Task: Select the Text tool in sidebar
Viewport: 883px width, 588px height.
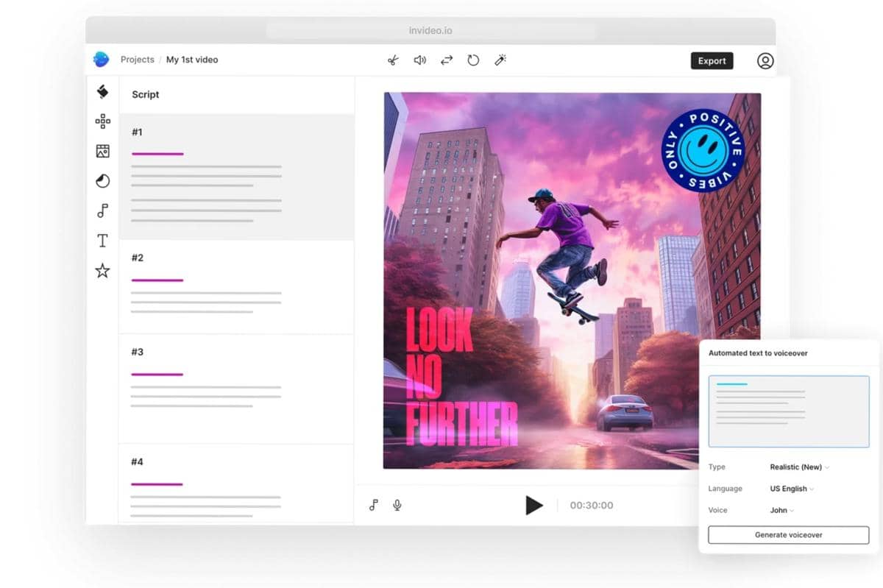Action: 103,240
